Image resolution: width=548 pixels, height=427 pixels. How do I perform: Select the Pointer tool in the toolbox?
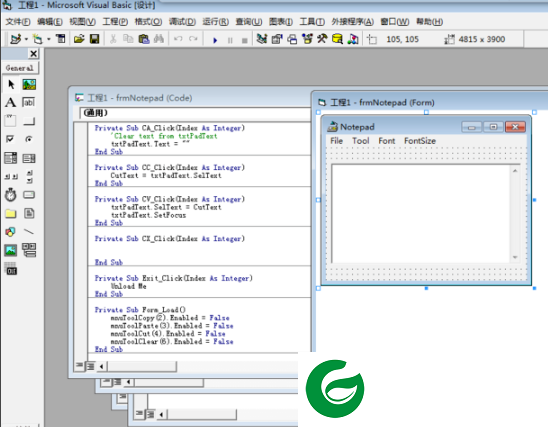(11, 84)
